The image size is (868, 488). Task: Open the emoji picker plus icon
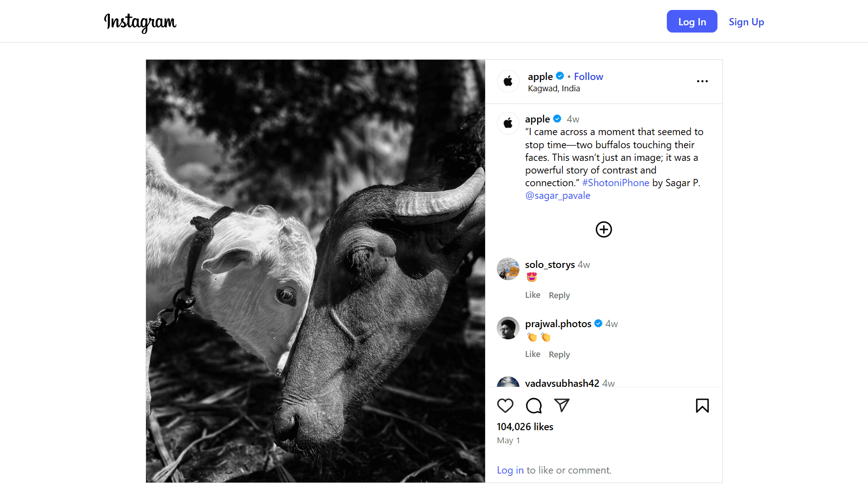coord(604,229)
